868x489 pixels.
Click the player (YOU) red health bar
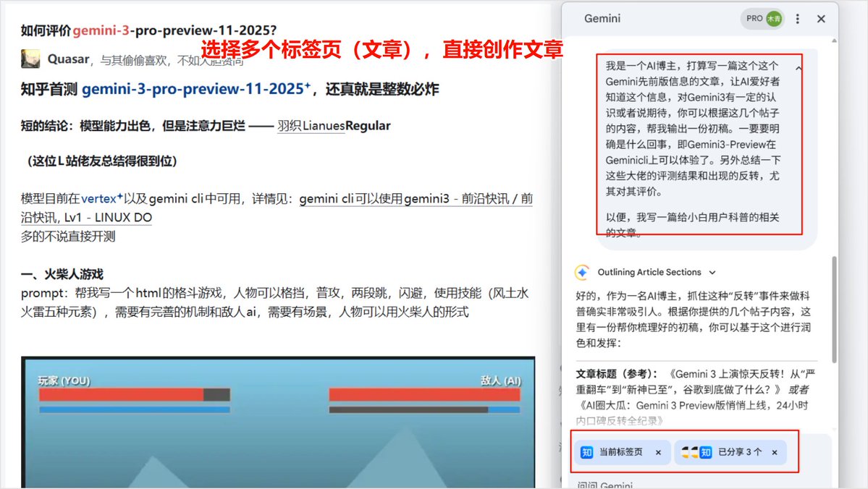(135, 394)
